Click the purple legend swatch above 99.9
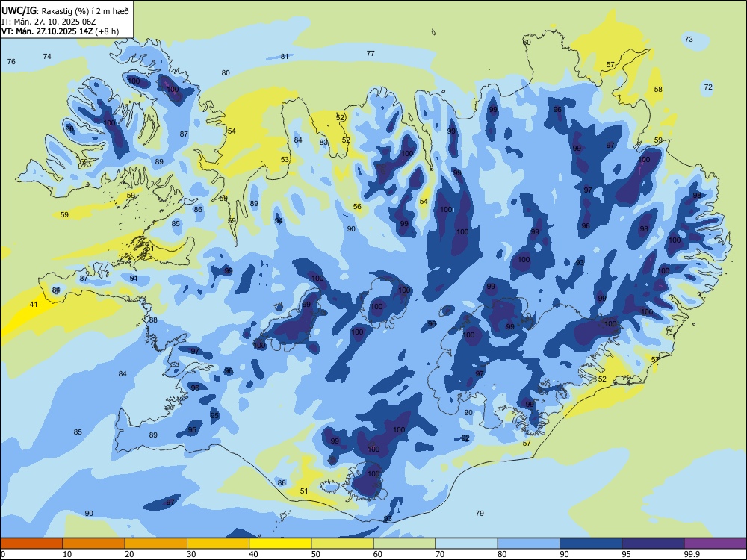Screen dimensions: 747x560 [715, 544]
